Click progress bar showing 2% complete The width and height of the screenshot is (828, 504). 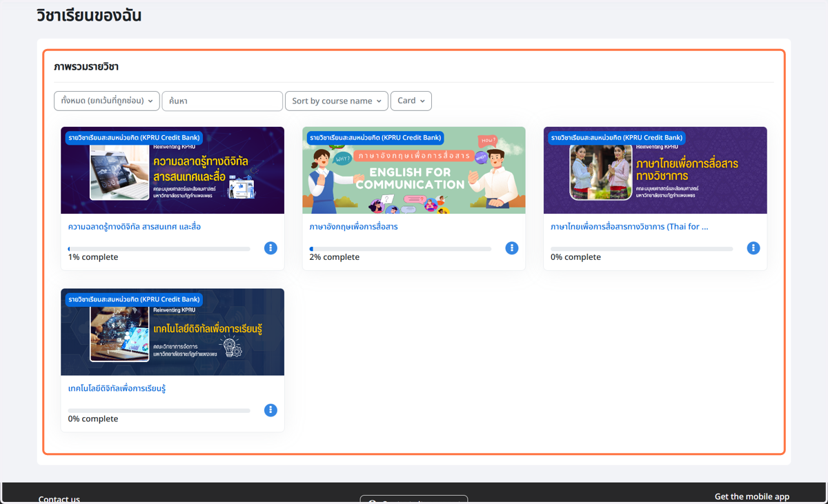point(400,249)
